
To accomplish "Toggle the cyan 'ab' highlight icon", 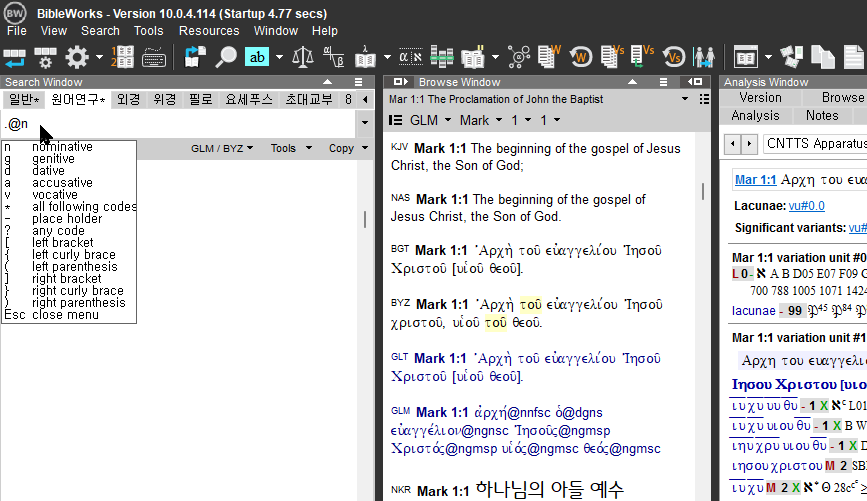I will (257, 57).
